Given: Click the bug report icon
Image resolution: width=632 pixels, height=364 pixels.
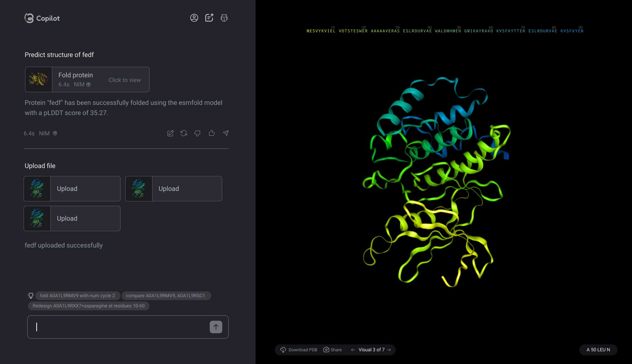Looking at the screenshot, I should tap(224, 18).
